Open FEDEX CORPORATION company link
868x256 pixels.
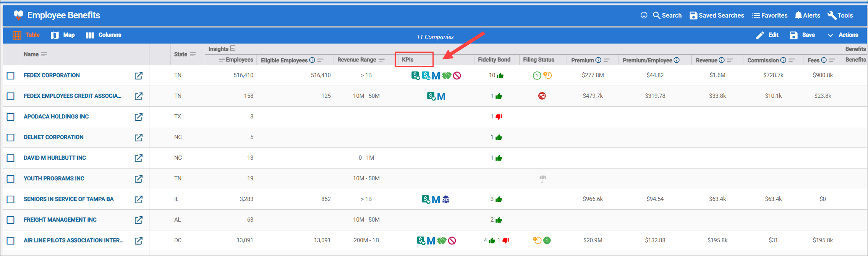[x=52, y=75]
